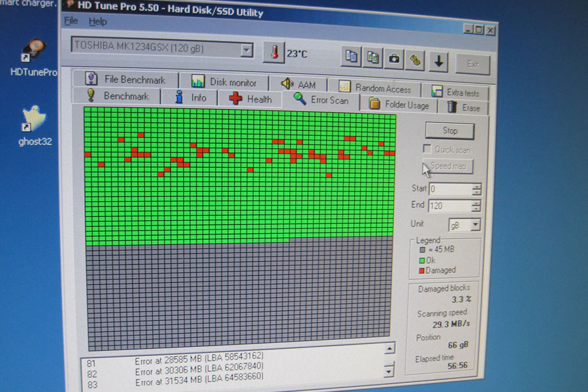Expand the TOSHIBA MK1234GSX drive dropdown
The height and width of the screenshot is (392, 588).
click(x=246, y=50)
